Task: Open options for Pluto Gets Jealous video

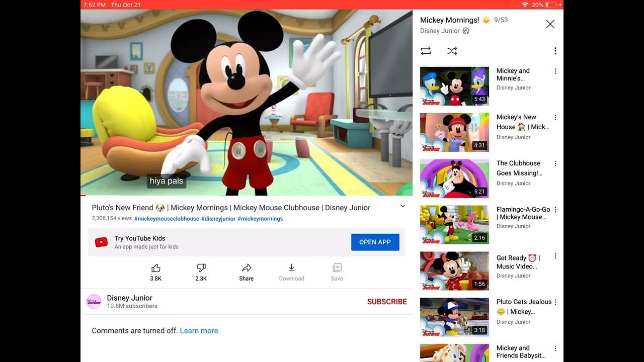Action: (x=555, y=302)
